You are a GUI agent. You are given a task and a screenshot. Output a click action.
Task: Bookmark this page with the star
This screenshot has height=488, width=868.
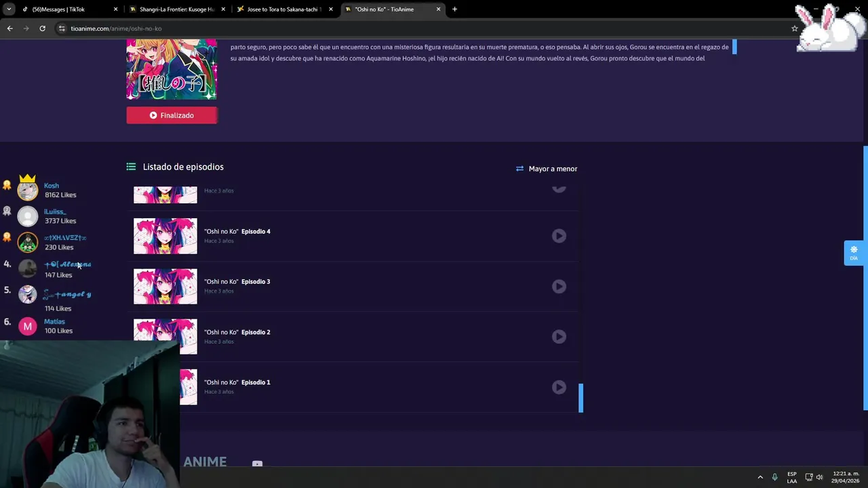(x=794, y=28)
